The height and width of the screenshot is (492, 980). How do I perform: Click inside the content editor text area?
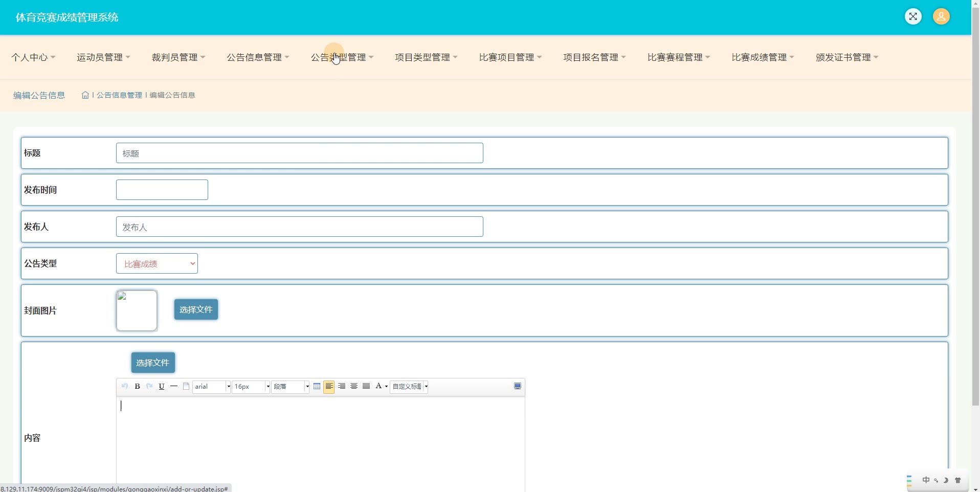point(321,444)
